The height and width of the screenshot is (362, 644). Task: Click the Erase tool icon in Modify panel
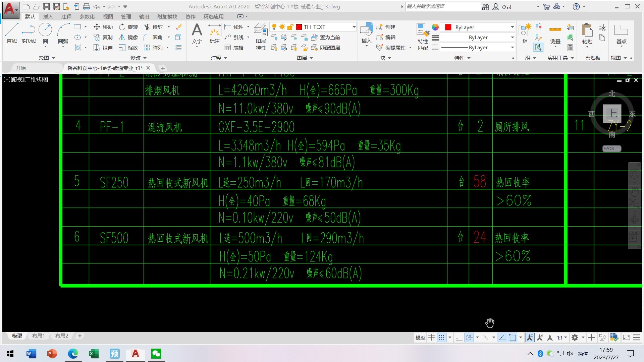(x=178, y=27)
